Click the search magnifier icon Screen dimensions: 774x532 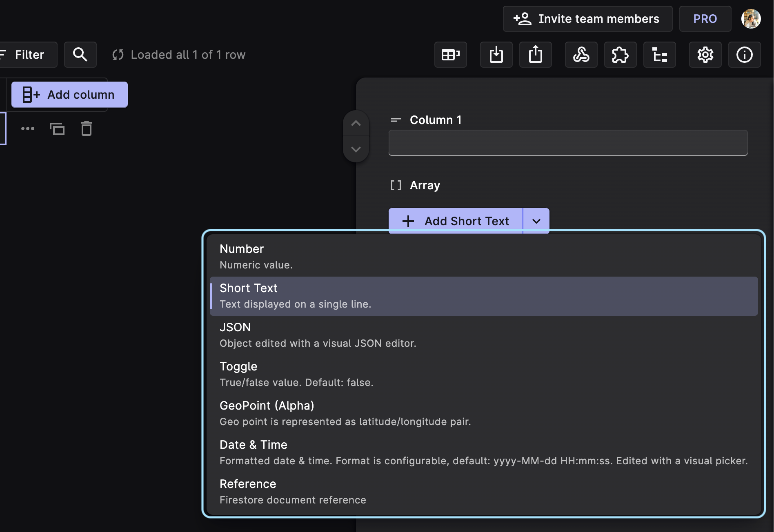click(x=80, y=55)
